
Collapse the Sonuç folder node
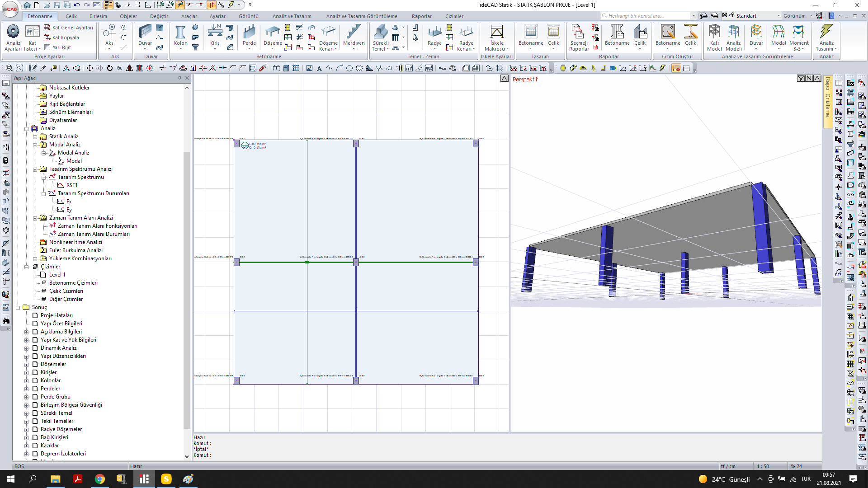(18, 307)
